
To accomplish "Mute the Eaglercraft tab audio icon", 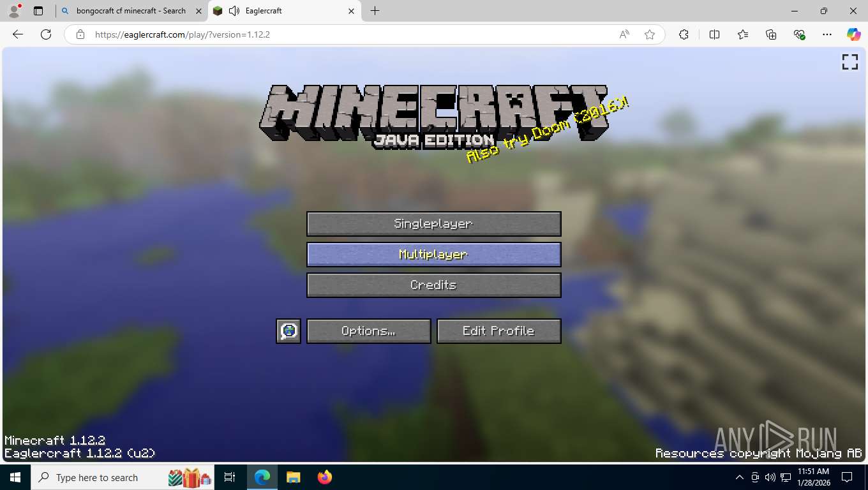I will 234,11.
